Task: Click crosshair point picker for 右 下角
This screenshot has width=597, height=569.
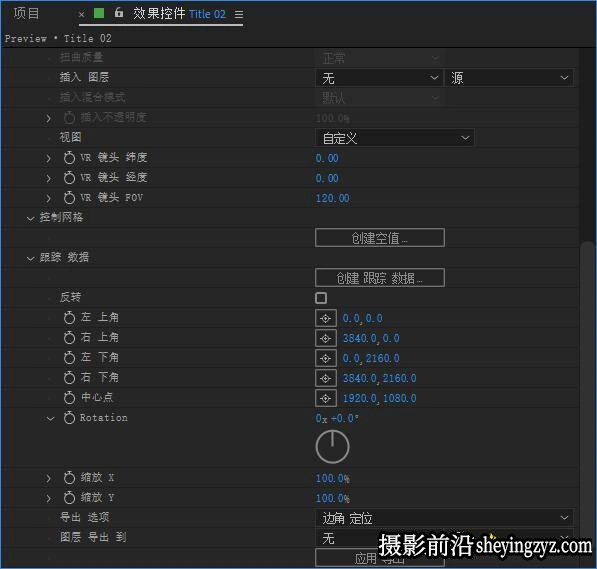Action: click(x=326, y=378)
